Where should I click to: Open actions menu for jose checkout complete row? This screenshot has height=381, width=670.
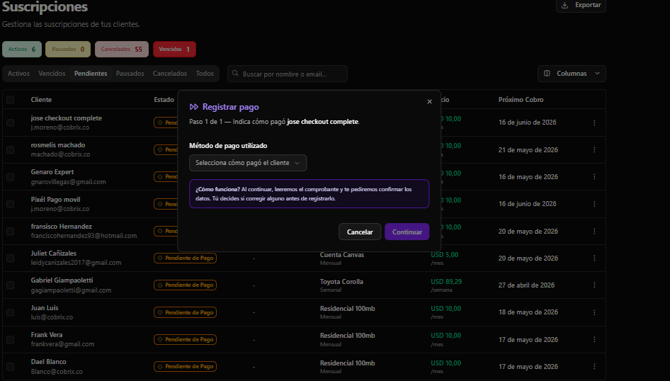point(594,123)
